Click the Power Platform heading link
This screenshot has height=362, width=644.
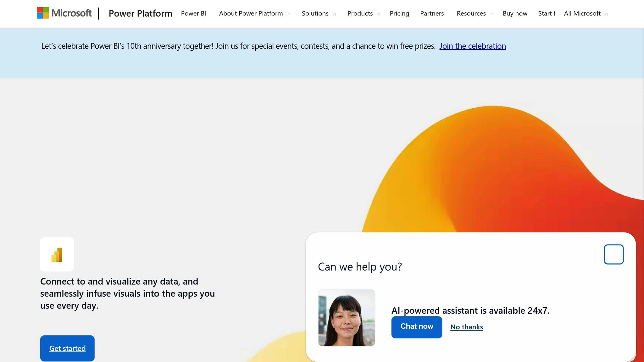coord(140,13)
